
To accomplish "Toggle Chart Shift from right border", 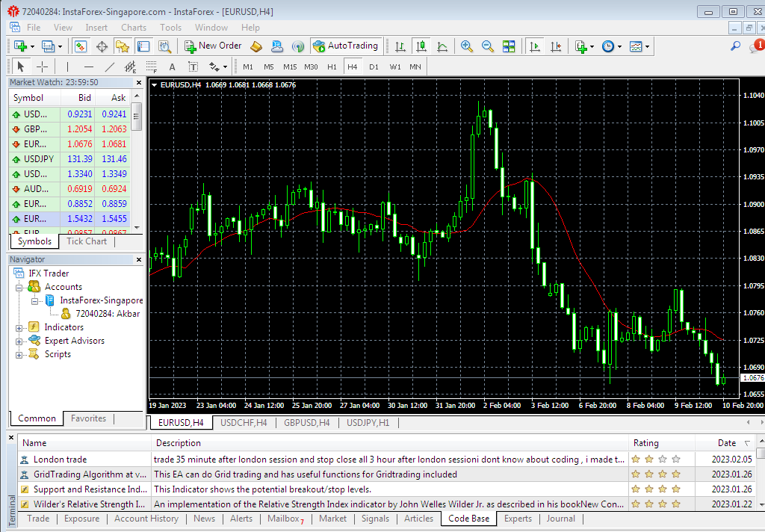I will [556, 46].
